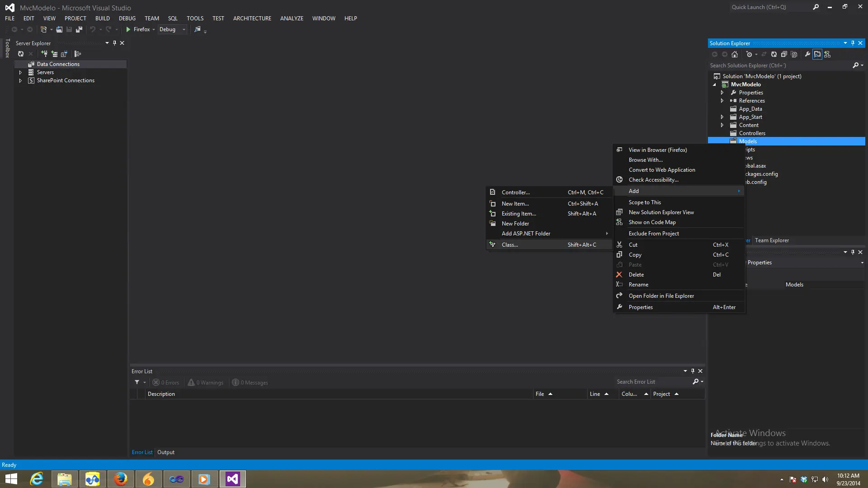Click the Solution Explorer search magnifier icon
The width and height of the screenshot is (868, 488).
[855, 66]
